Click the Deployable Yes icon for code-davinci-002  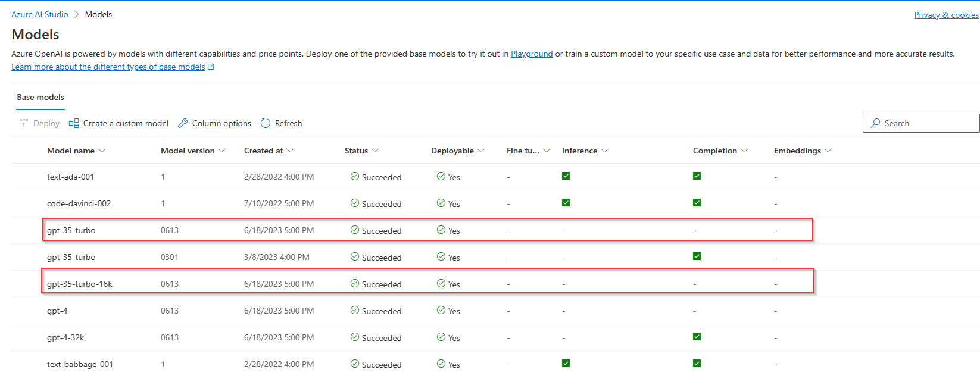pyautogui.click(x=441, y=203)
